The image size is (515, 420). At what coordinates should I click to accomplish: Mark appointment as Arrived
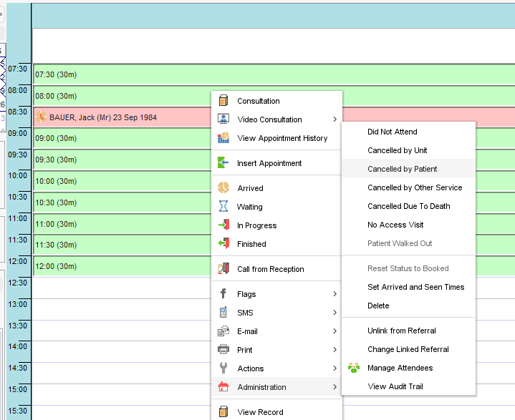[x=277, y=188]
